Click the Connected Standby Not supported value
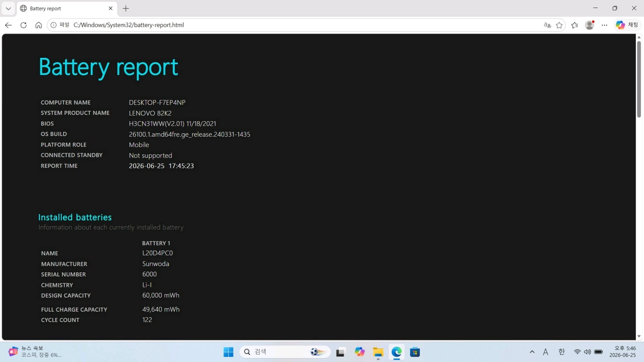644x362 pixels. (150, 155)
